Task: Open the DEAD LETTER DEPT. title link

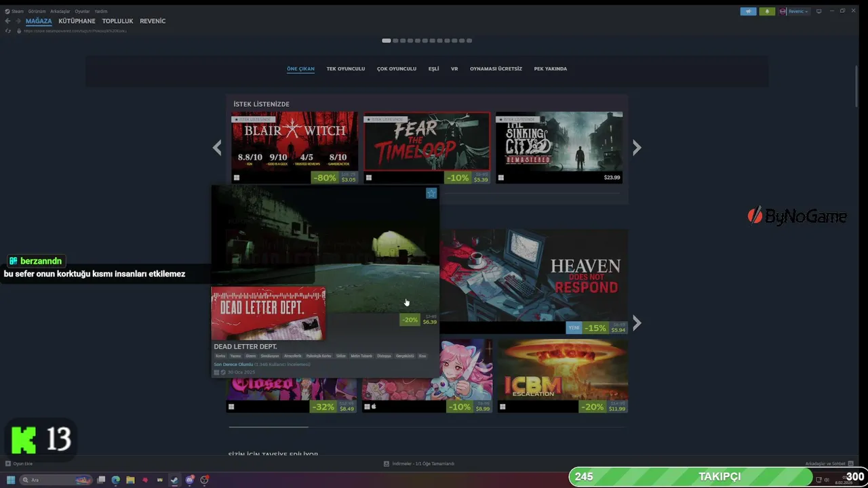Action: [x=245, y=346]
